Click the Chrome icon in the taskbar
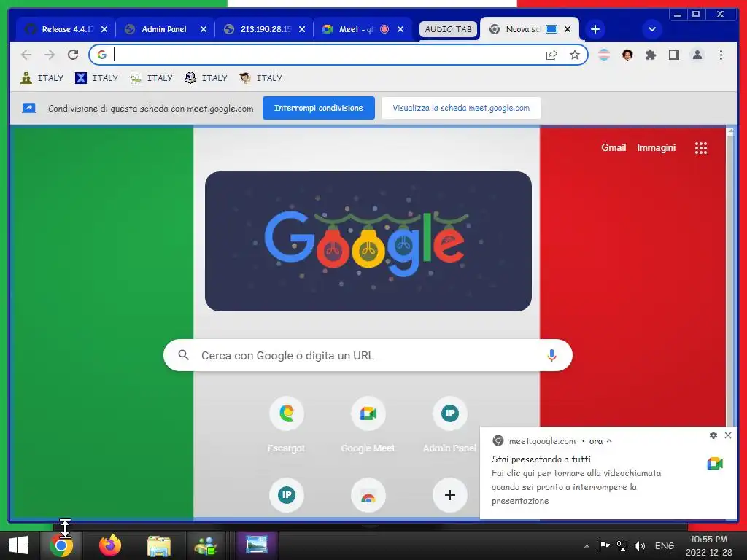 (x=61, y=545)
